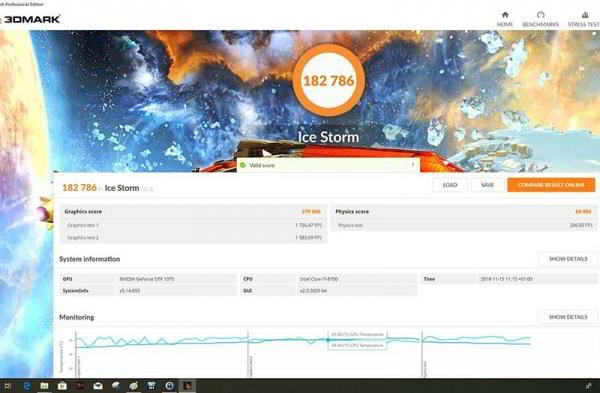The image size is (600, 393).
Task: Click the green valid score checkmark icon
Action: [243, 165]
